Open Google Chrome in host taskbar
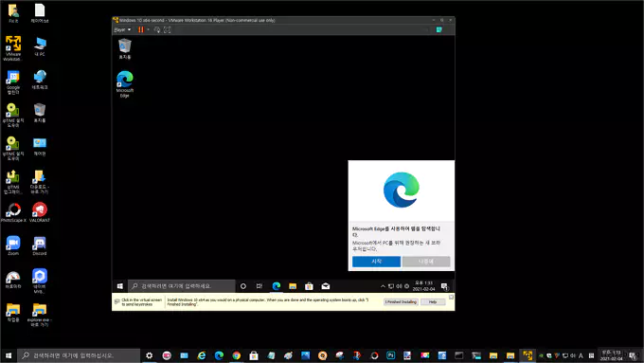The width and height of the screenshot is (644, 363). [x=236, y=355]
